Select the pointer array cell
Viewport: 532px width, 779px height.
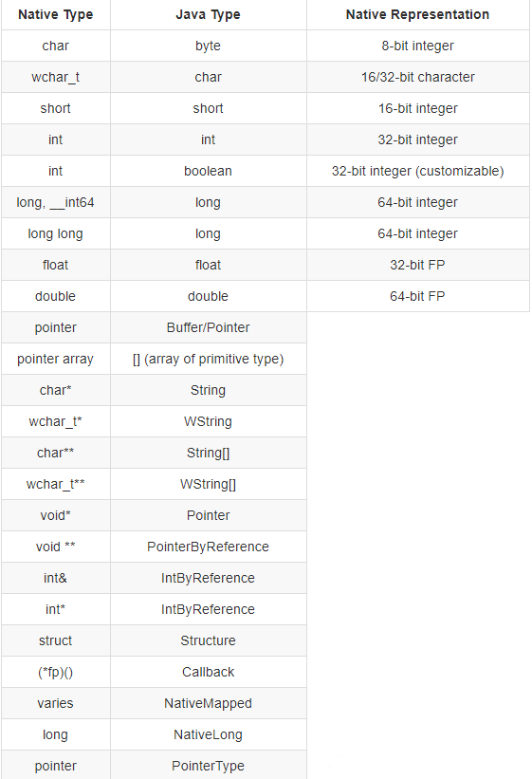56,359
